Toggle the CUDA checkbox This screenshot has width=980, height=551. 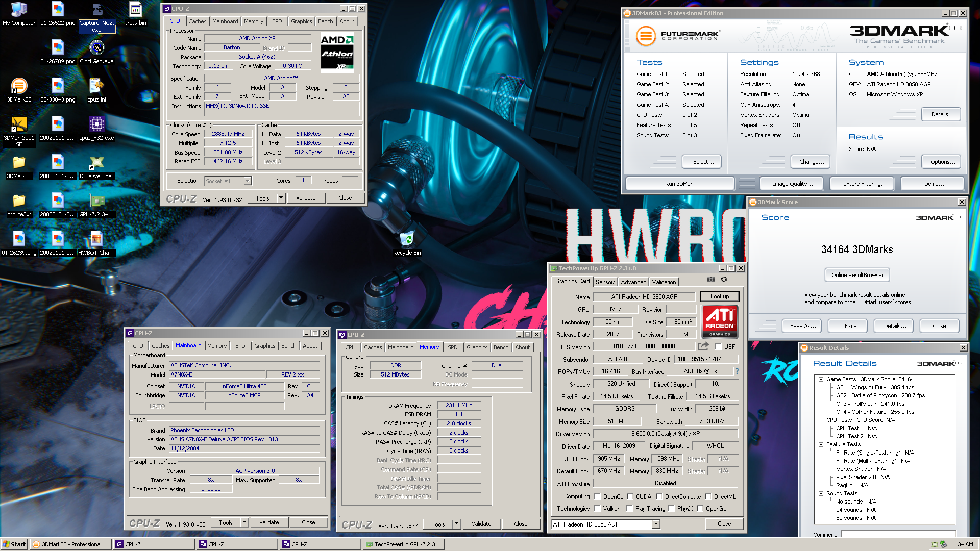[630, 497]
